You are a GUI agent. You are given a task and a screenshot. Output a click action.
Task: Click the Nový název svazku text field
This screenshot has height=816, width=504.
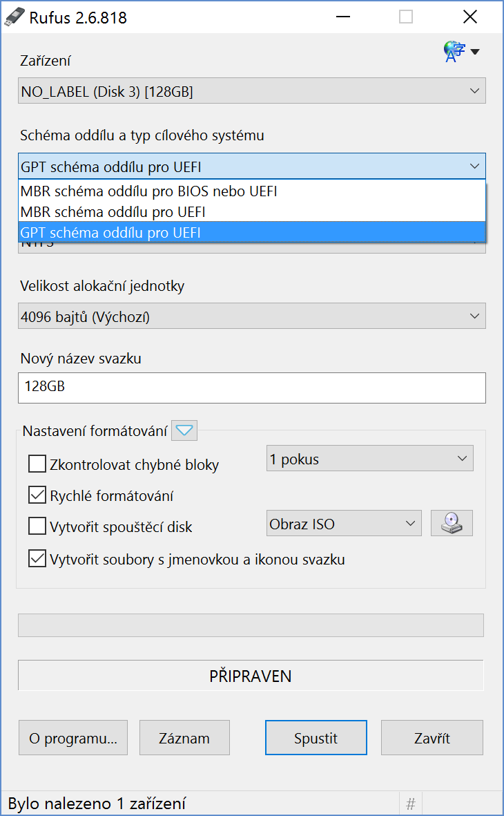point(251,388)
